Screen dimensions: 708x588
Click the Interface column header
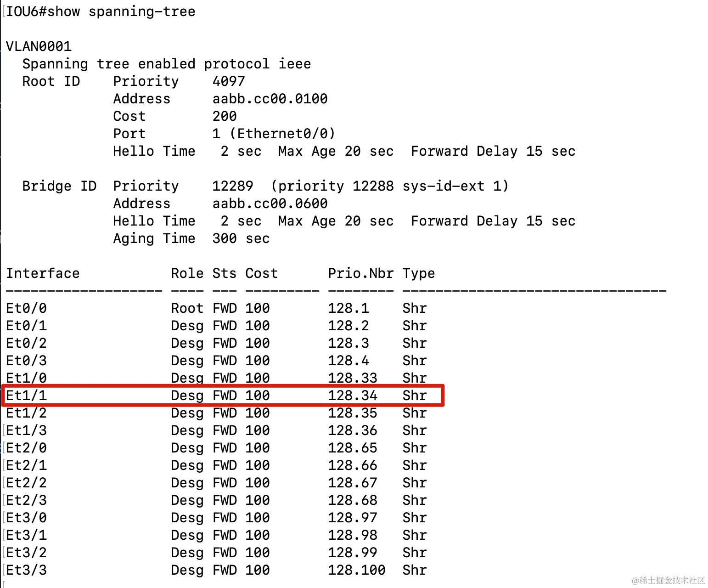pos(43,273)
